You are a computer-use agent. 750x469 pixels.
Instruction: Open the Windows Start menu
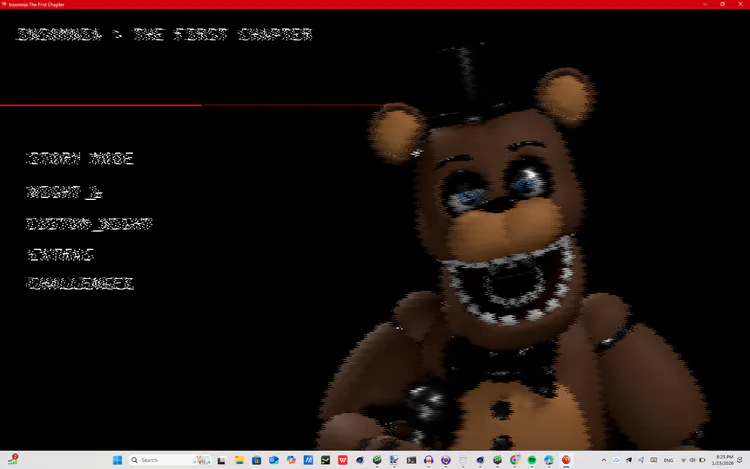pyautogui.click(x=117, y=460)
